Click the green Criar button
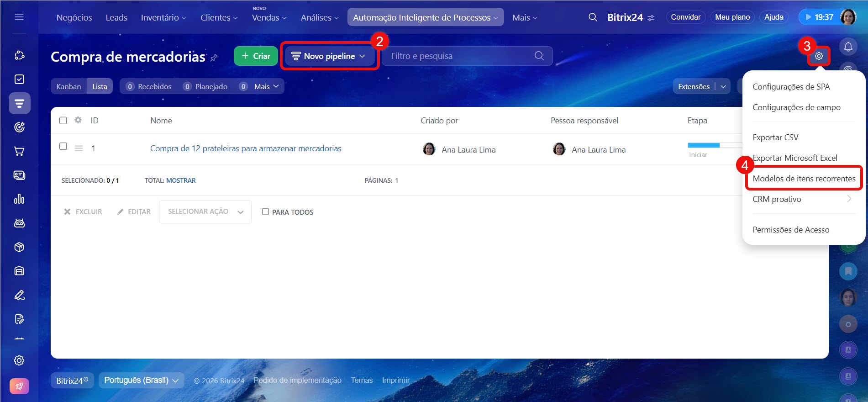 (256, 56)
